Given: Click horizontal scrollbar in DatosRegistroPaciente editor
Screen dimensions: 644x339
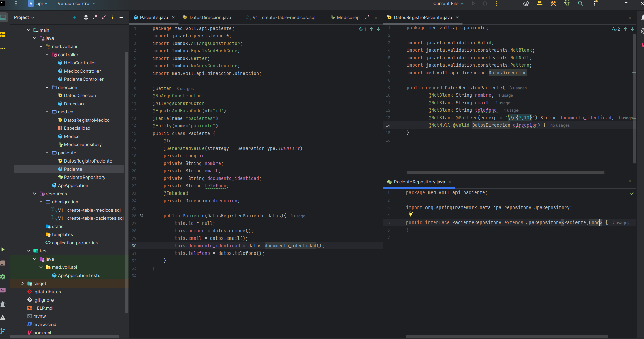Looking at the screenshot, I should click(x=506, y=172).
